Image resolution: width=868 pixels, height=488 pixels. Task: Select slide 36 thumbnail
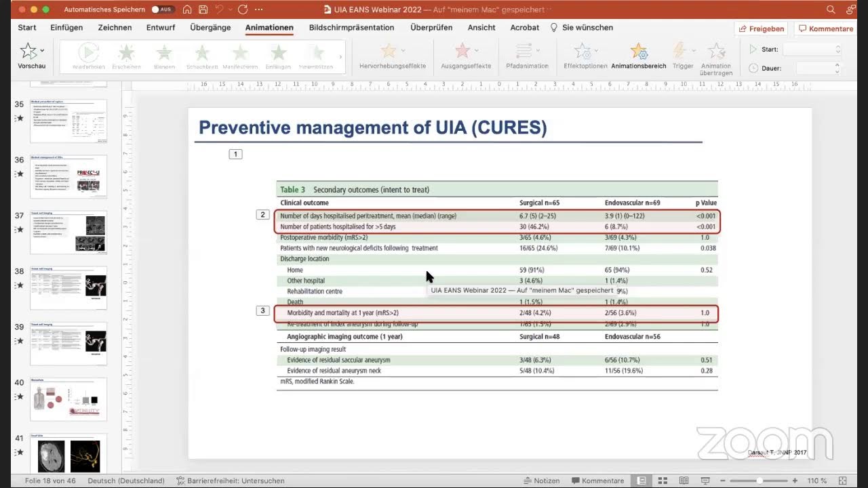[x=68, y=176]
